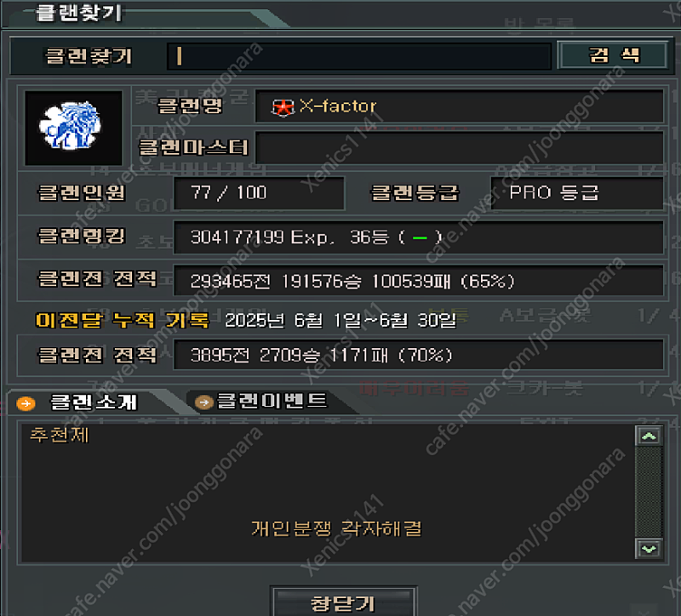Click the PRO 등급 clan grade field
This screenshot has width=681, height=616.
(577, 193)
